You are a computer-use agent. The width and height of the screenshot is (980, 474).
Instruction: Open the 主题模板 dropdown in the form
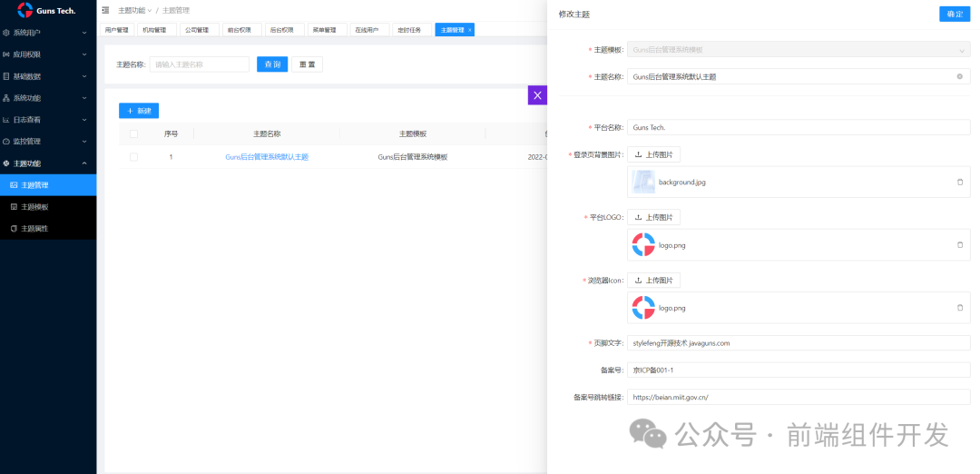pos(799,50)
